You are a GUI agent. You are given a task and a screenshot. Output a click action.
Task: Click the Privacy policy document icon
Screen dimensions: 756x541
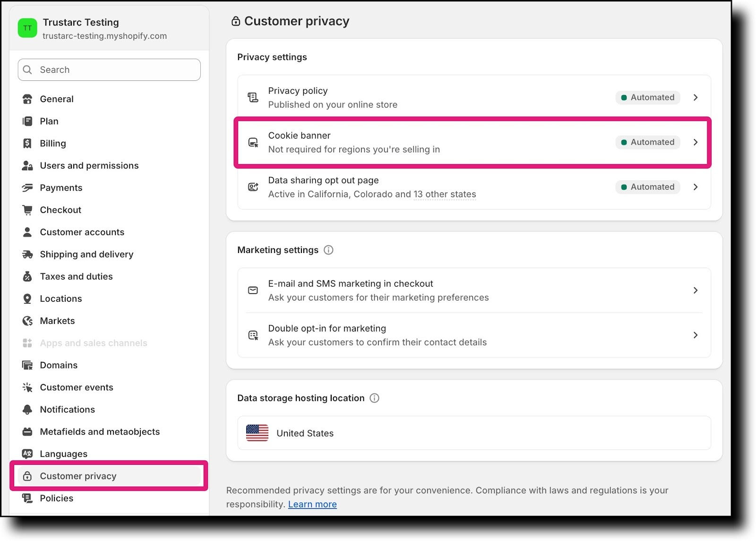253,98
